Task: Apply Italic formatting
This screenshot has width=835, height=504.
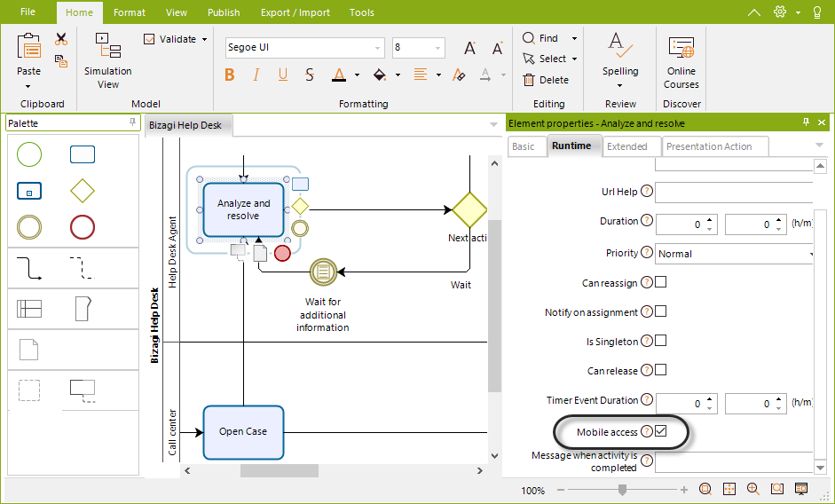Action: coord(256,75)
